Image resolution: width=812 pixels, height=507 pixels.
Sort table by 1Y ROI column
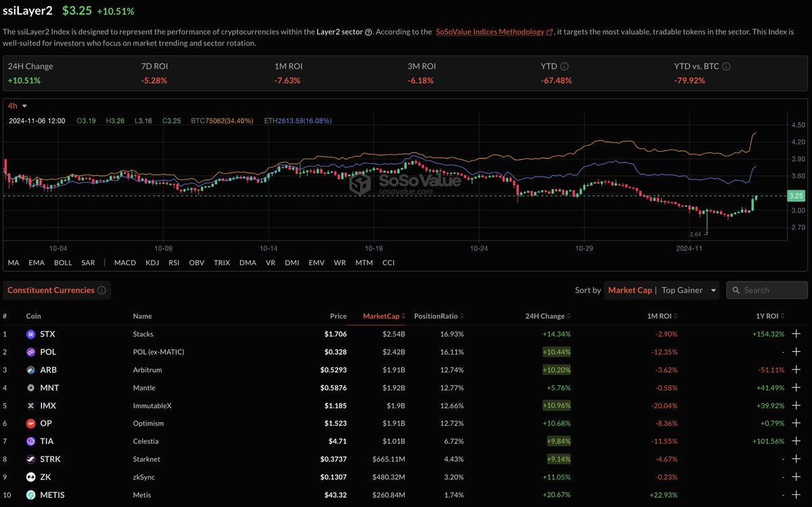769,316
